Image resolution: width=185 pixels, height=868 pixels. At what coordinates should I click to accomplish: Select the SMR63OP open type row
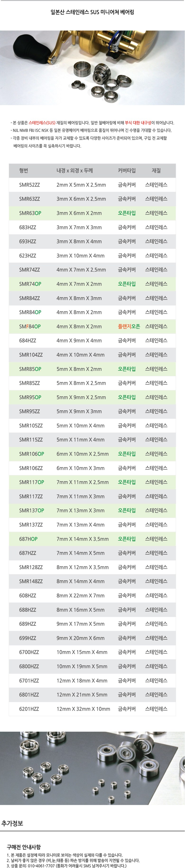click(x=92, y=213)
